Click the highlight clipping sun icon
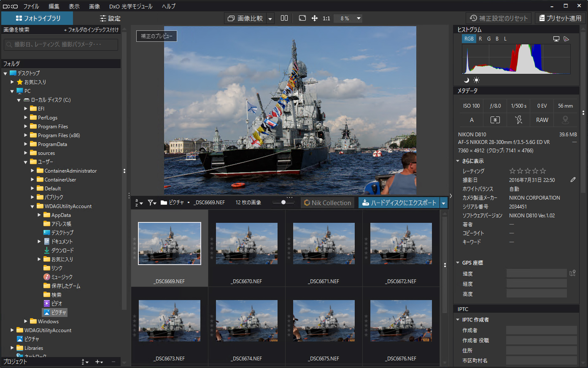Viewport: 588px width, 368px height. 476,80
